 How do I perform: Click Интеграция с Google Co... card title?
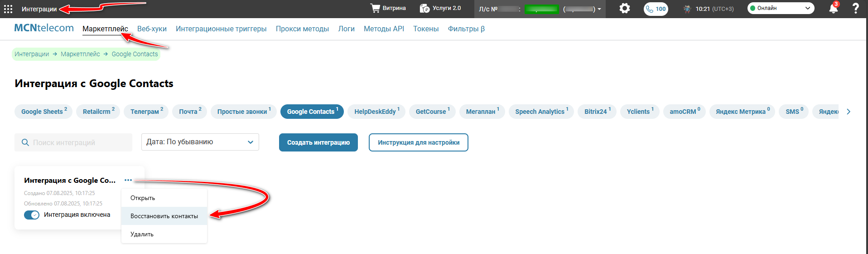[70, 180]
